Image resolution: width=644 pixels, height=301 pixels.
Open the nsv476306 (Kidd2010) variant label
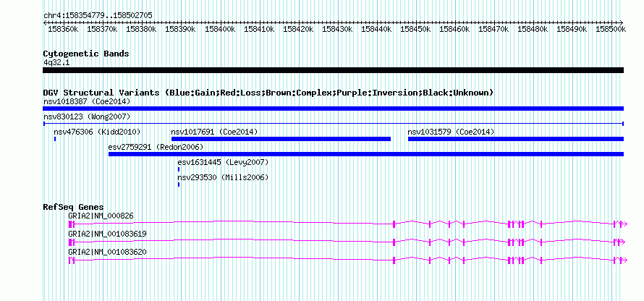pyautogui.click(x=97, y=132)
